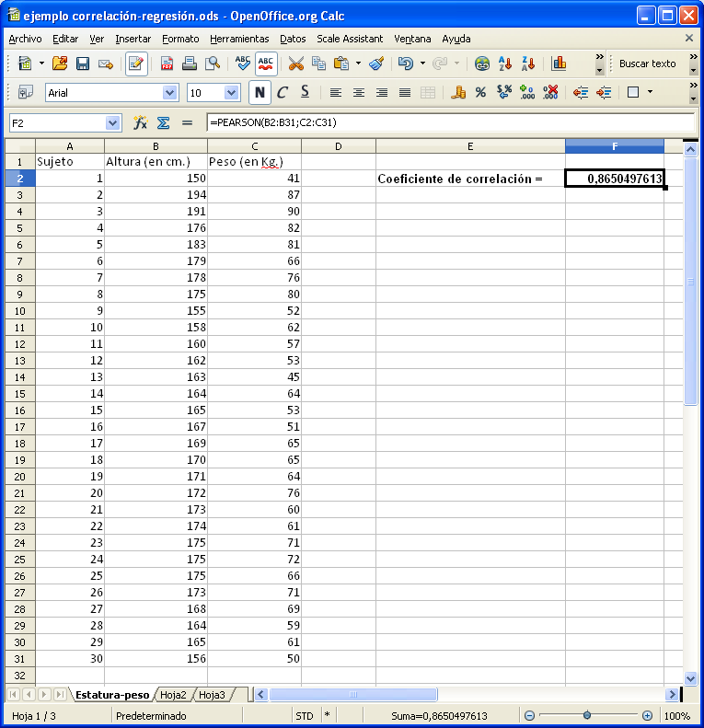Sort ascending with A-Z icon
The image size is (704, 728).
click(505, 64)
